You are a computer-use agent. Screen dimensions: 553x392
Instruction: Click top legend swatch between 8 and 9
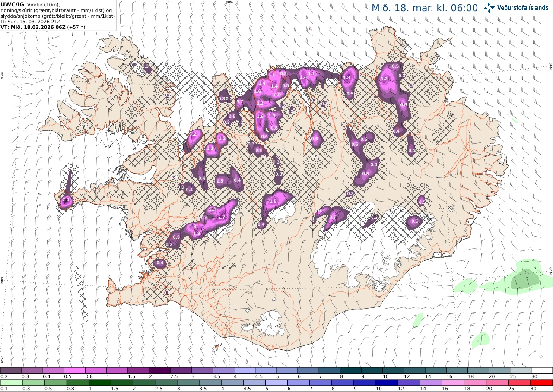(351, 370)
